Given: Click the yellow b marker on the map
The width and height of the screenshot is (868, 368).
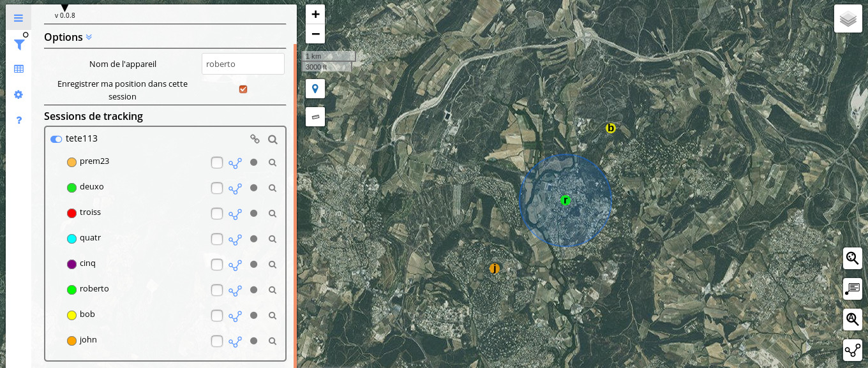Looking at the screenshot, I should pos(610,128).
